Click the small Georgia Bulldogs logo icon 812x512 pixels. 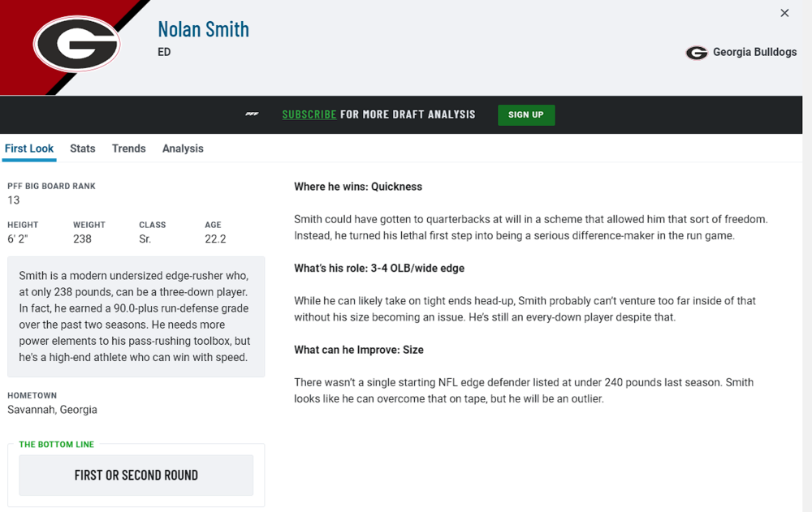point(697,53)
